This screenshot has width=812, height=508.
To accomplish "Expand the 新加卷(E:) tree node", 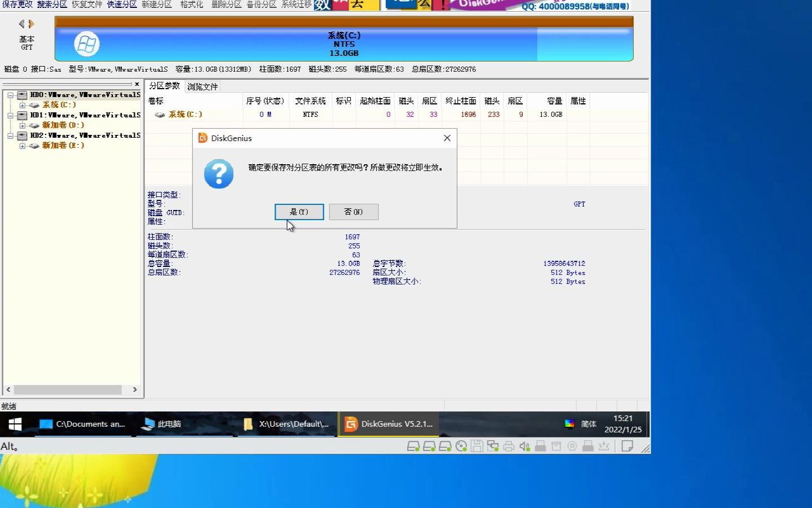I will pyautogui.click(x=22, y=146).
